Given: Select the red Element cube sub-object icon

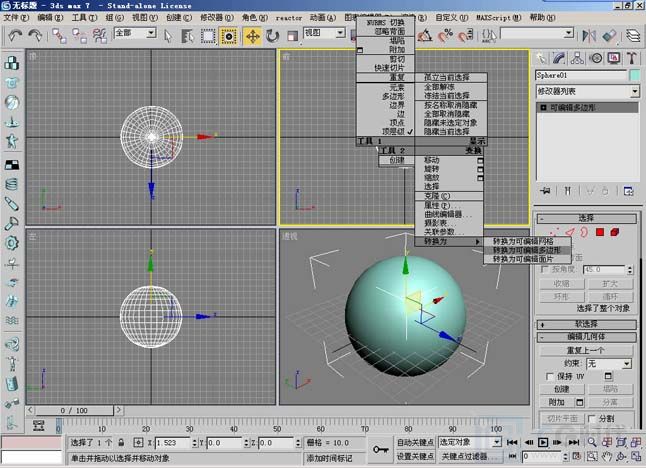Looking at the screenshot, I should point(615,232).
